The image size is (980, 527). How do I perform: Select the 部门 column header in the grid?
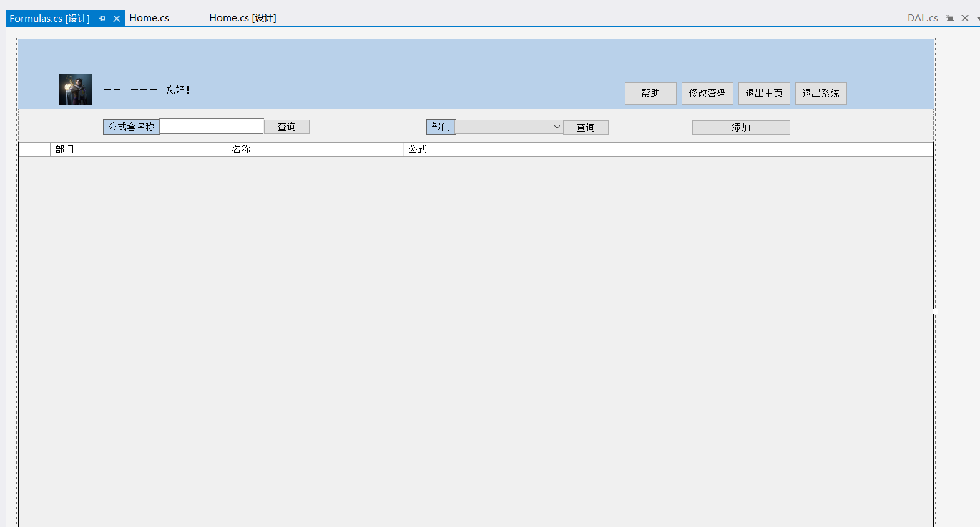pos(139,150)
